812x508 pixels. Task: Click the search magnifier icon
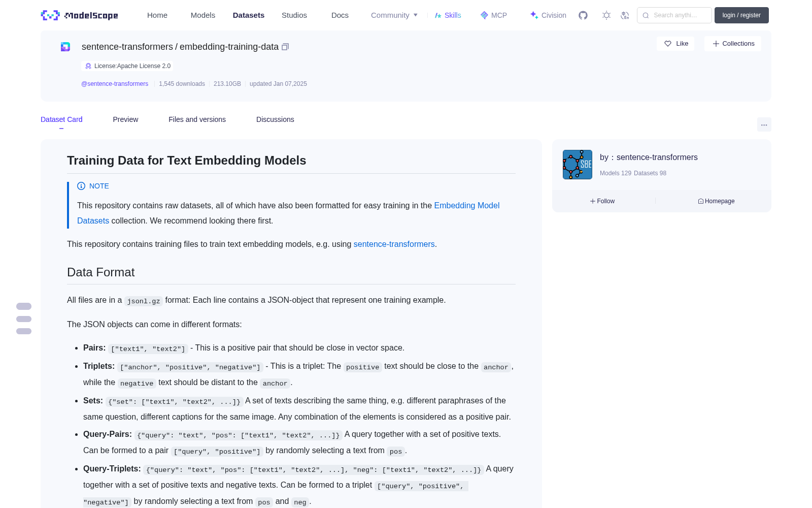click(x=646, y=15)
